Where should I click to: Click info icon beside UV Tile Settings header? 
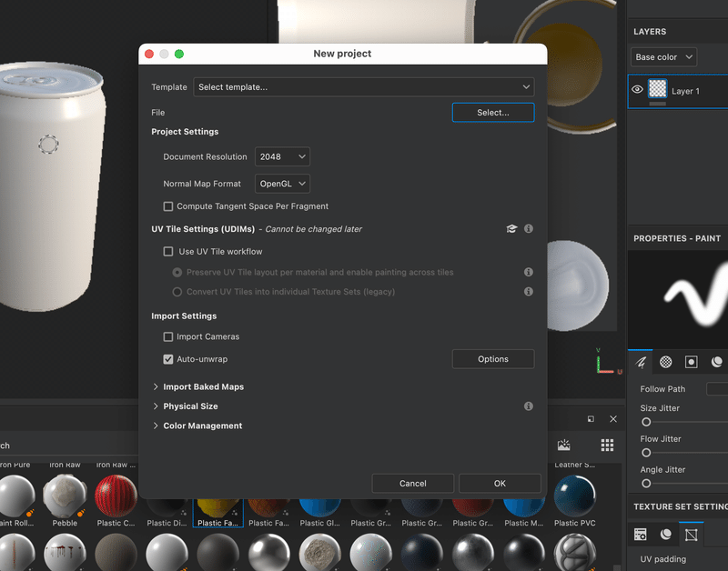529,229
